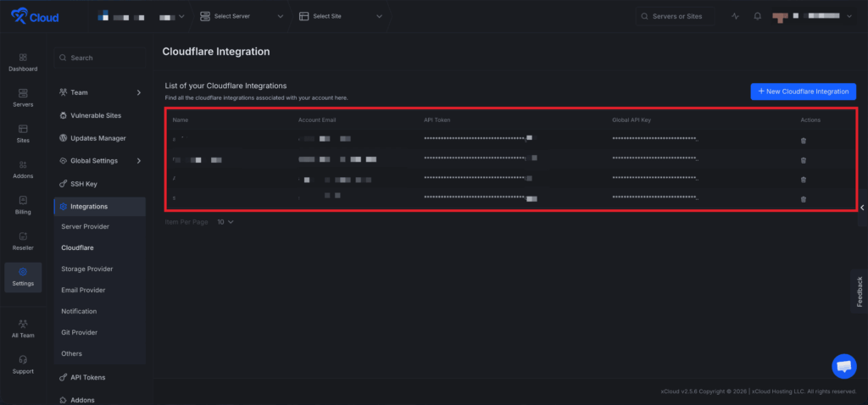Open Reseller in the left rail

(23, 241)
